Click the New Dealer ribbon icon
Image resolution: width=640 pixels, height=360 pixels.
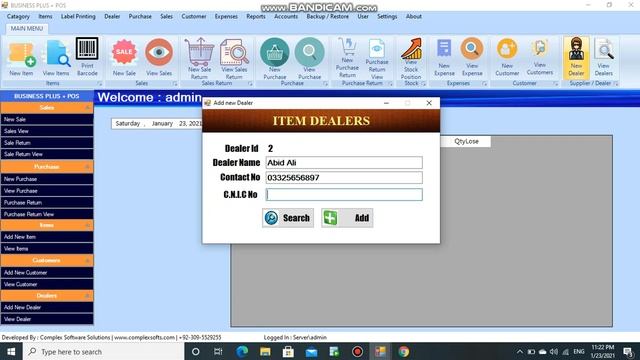(x=576, y=57)
